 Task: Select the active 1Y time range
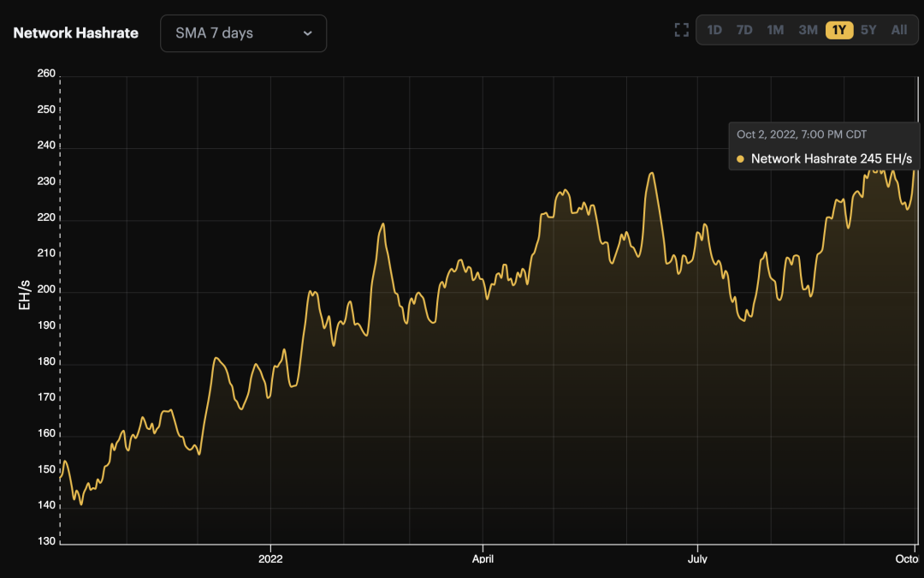(839, 30)
